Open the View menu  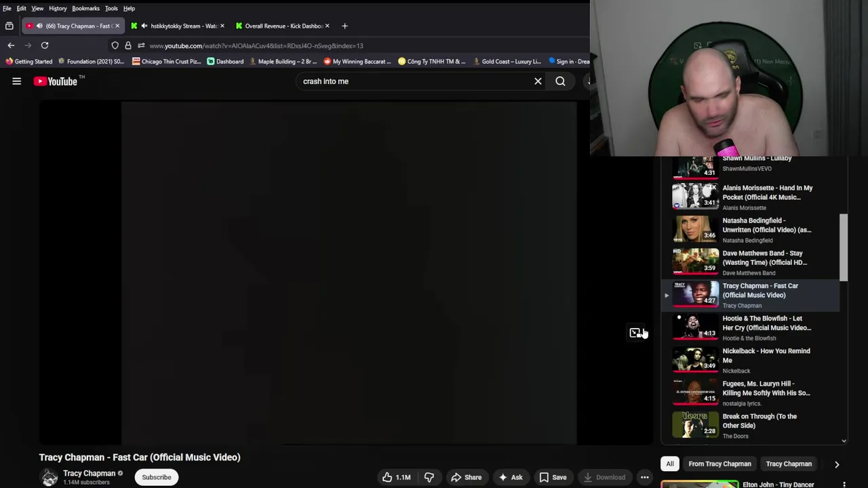click(x=37, y=8)
